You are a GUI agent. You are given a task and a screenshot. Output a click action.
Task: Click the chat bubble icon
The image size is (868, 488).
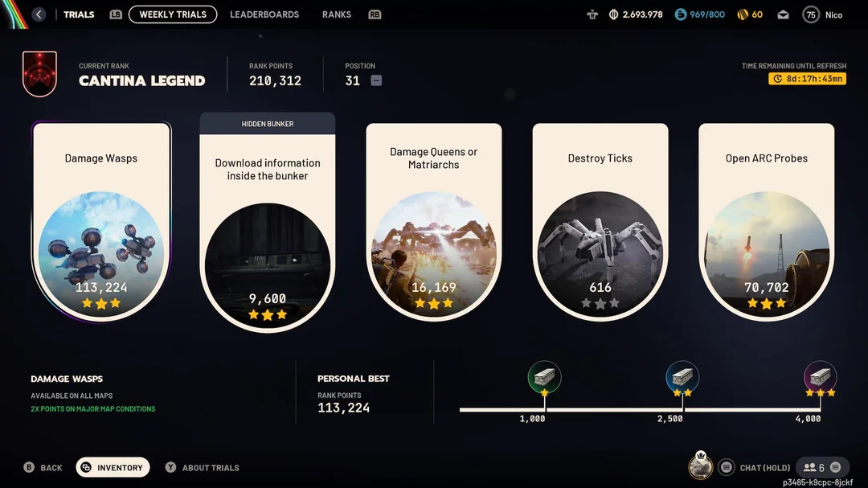(x=727, y=468)
